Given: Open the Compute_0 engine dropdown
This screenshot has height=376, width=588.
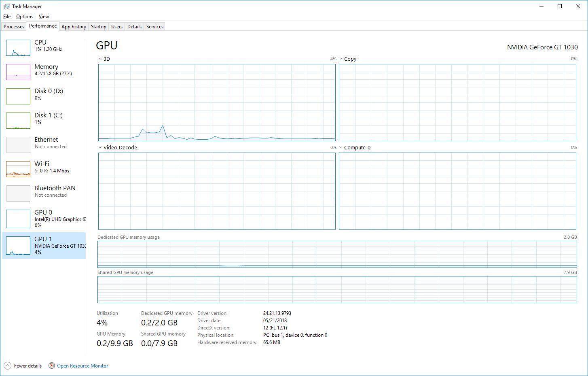Looking at the screenshot, I should click(341, 148).
